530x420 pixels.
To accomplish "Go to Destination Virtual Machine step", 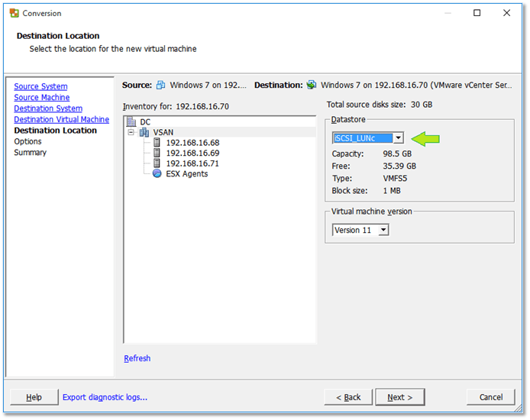I will coord(62,119).
